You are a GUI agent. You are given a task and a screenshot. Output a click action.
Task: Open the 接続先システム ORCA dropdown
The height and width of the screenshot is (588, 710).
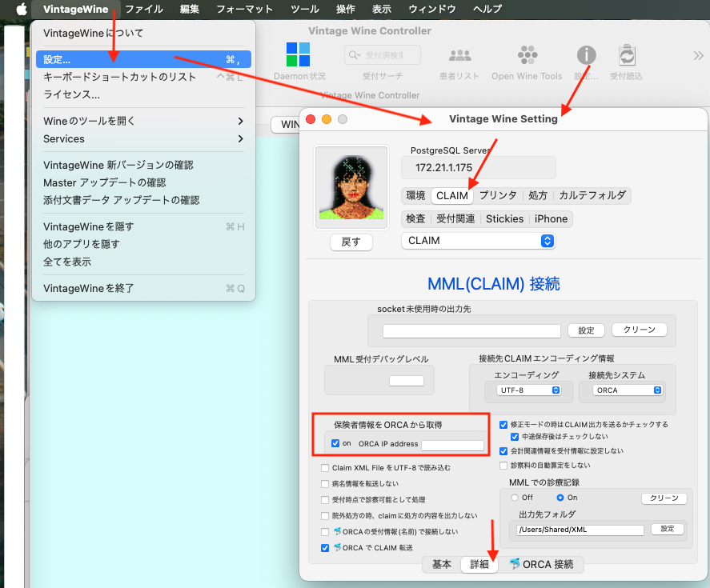(628, 390)
